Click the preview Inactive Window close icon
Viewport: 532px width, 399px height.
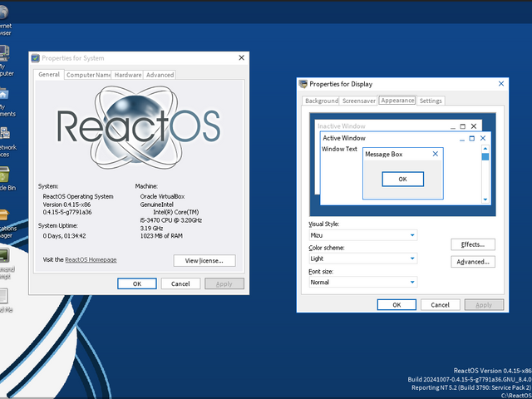tap(474, 126)
